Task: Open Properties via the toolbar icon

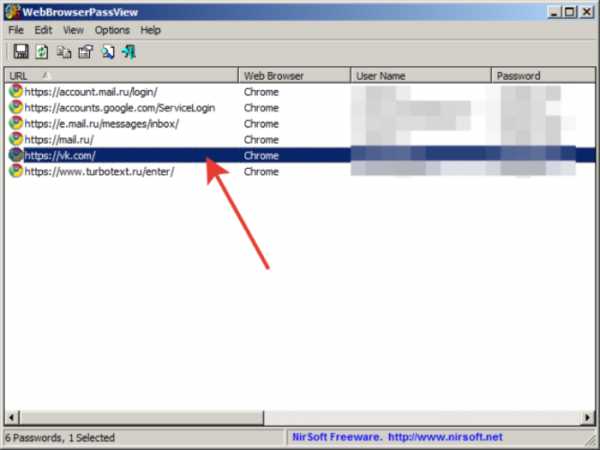Action: [85, 52]
